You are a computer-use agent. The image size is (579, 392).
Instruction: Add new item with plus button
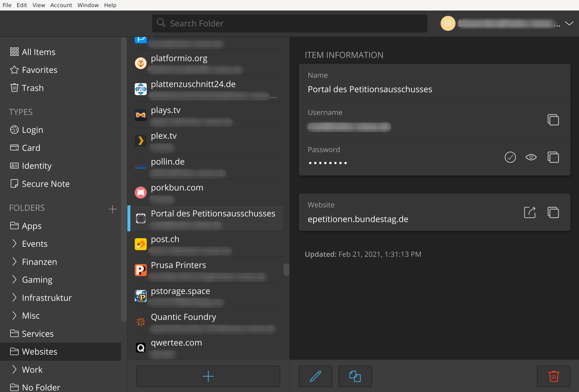pyautogui.click(x=208, y=376)
